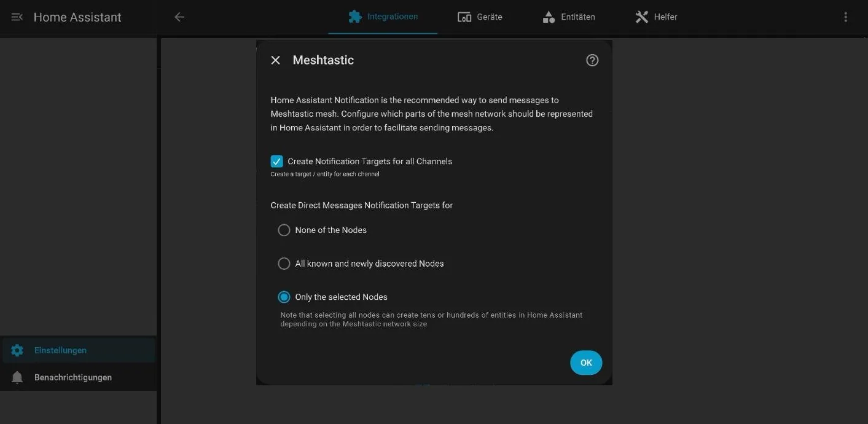
Task: Select All known and newly discovered Nodes
Action: (284, 264)
